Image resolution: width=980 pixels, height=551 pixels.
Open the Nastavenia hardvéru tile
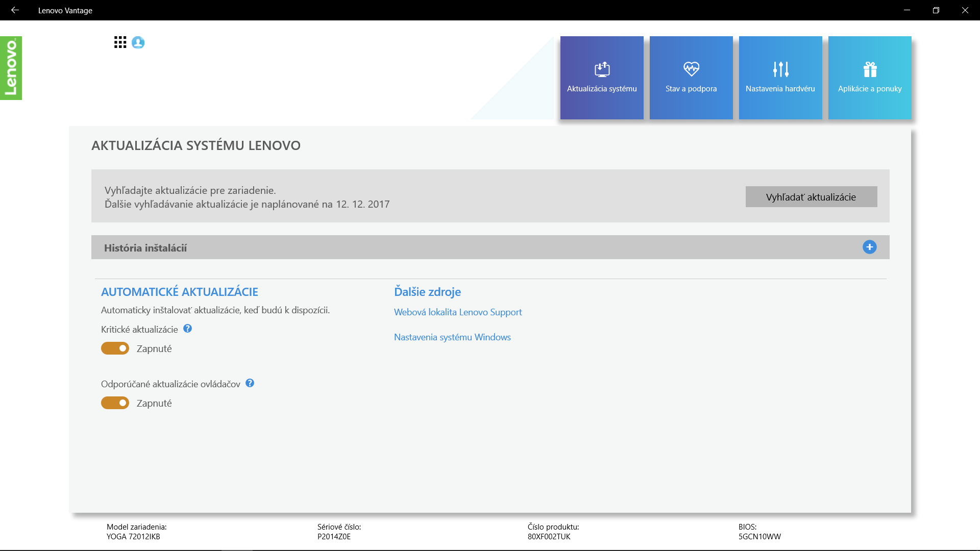(x=780, y=78)
